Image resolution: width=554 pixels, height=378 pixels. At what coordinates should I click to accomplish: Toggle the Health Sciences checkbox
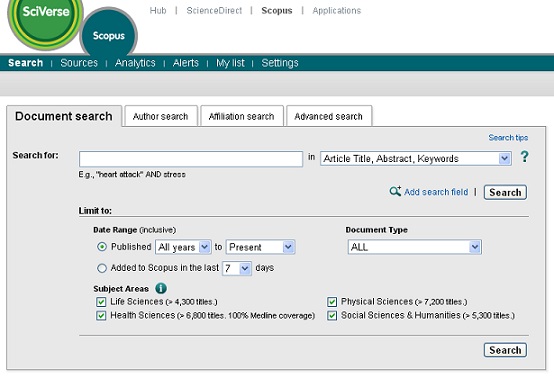pos(101,315)
